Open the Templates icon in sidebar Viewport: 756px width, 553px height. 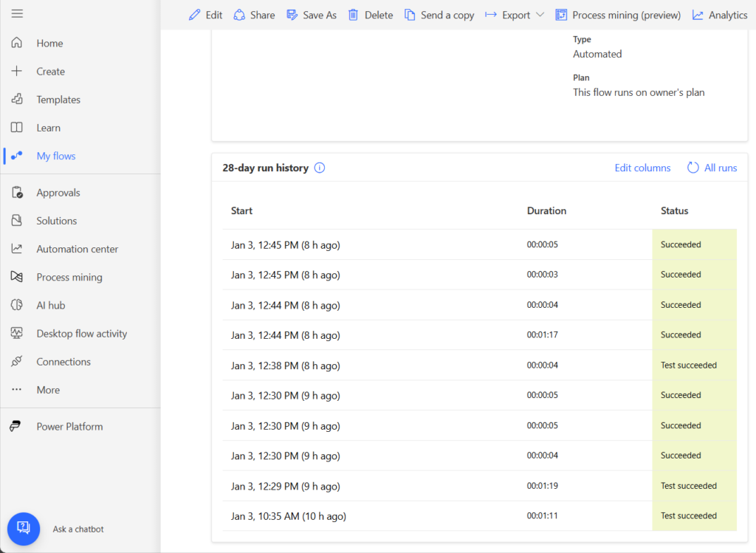(x=17, y=100)
